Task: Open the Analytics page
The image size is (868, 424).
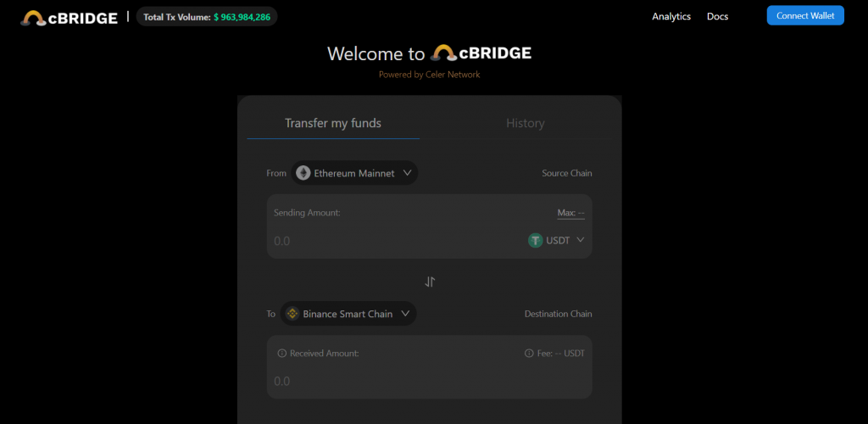Action: tap(671, 17)
